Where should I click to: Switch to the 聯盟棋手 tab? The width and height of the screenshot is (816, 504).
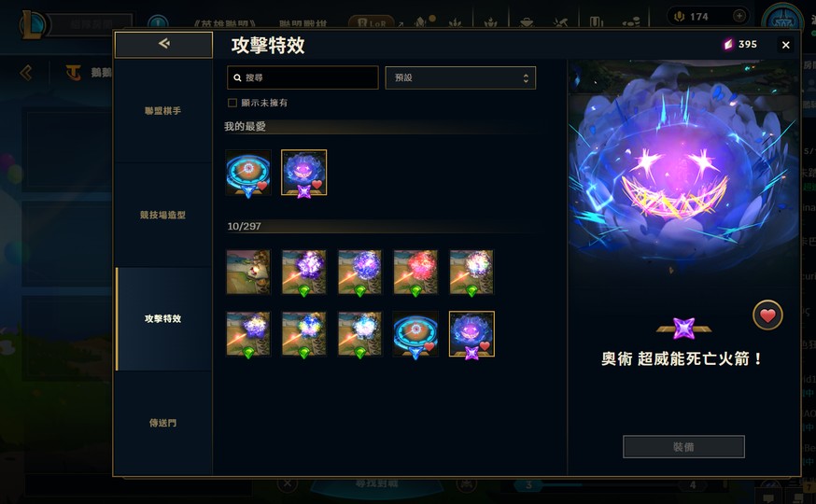coord(162,111)
